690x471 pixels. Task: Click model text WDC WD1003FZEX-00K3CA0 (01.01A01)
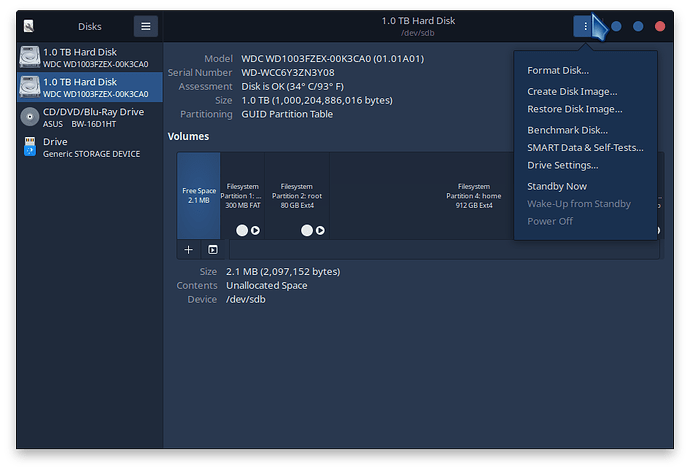click(x=332, y=59)
